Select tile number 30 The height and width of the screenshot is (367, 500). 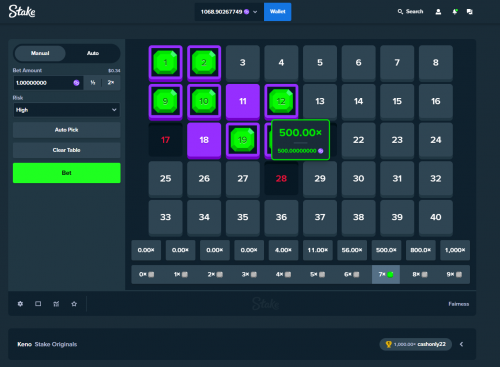(x=358, y=178)
